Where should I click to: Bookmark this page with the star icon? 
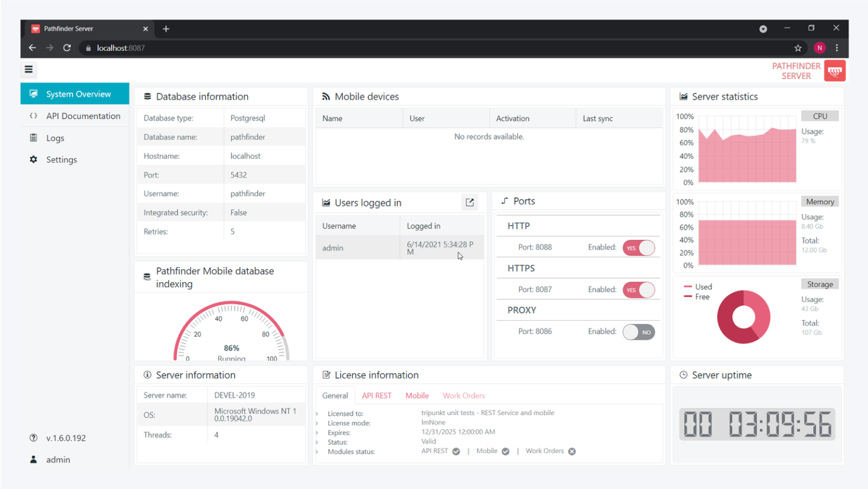pyautogui.click(x=798, y=48)
